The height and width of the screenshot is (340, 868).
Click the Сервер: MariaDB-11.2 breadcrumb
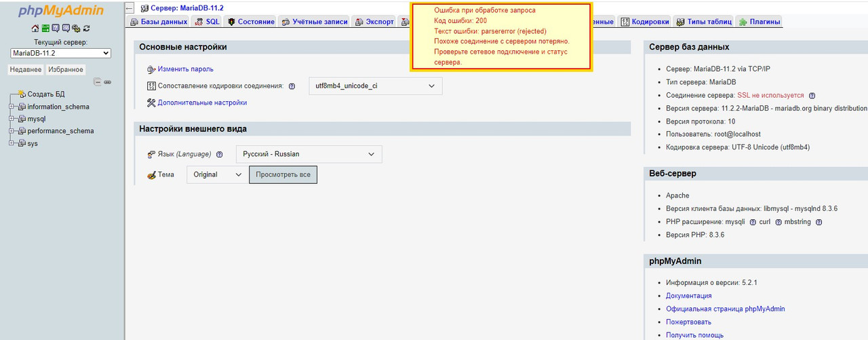click(x=187, y=8)
